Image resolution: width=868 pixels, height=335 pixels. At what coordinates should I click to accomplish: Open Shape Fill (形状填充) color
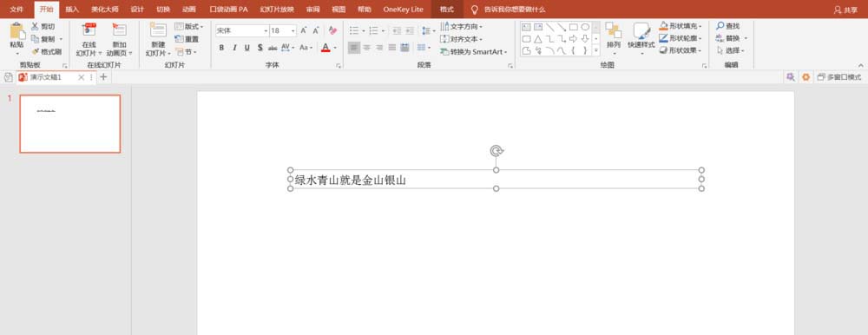click(681, 25)
